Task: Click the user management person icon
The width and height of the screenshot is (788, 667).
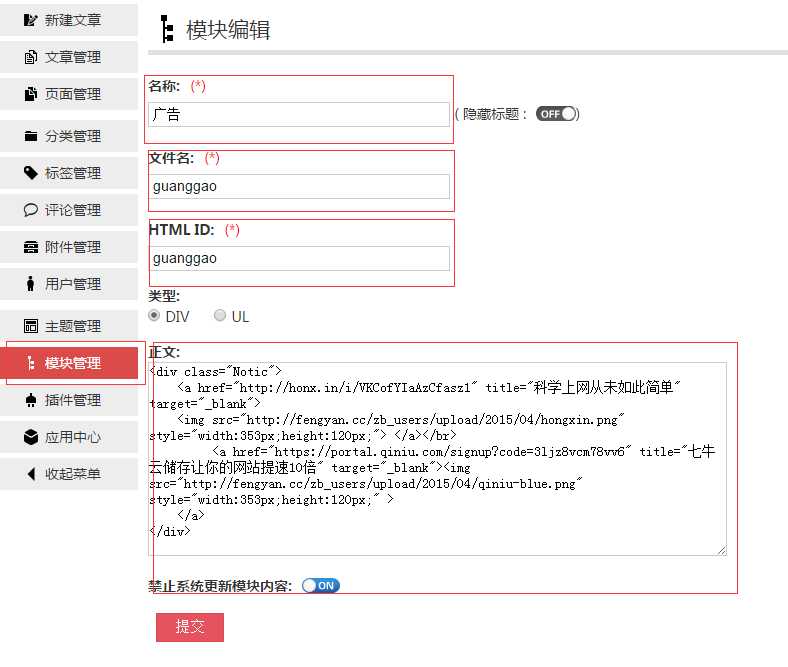Action: tap(31, 284)
